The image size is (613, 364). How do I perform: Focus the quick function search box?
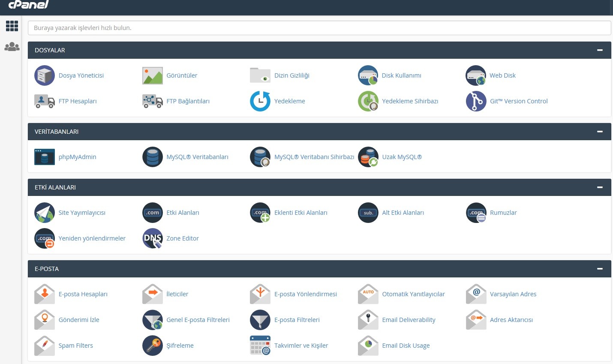[319, 28]
